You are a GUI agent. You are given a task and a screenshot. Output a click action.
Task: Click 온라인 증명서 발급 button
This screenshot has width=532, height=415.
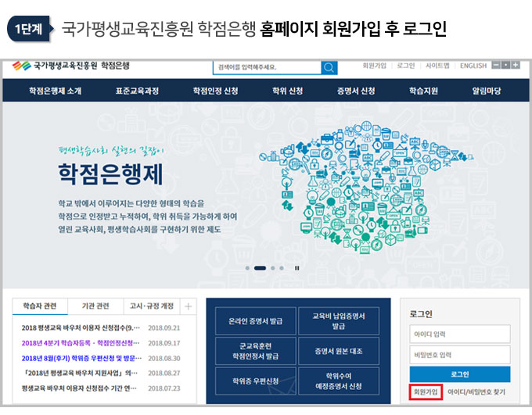click(x=256, y=321)
